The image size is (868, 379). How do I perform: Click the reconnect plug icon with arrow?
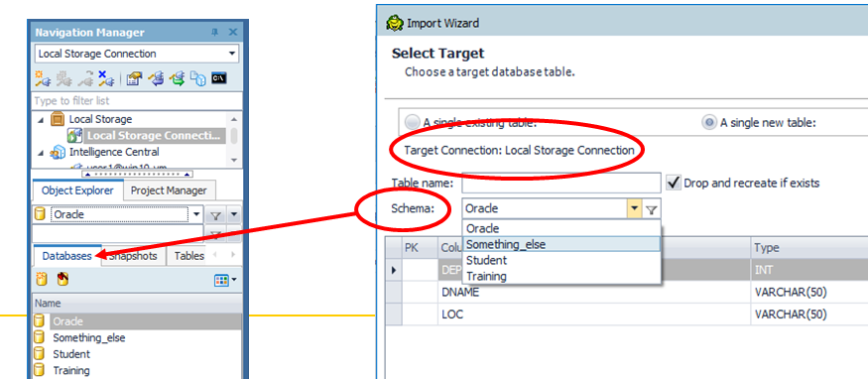click(x=85, y=78)
